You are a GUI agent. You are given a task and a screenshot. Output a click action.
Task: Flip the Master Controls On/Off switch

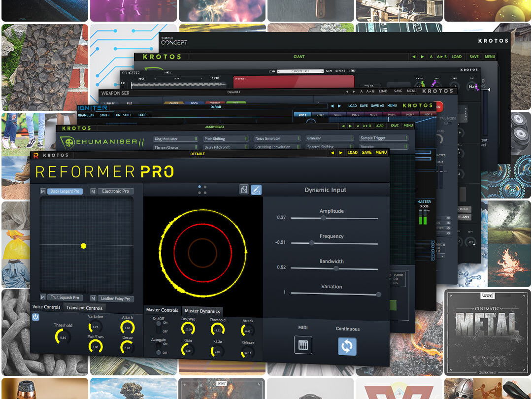pos(158,327)
